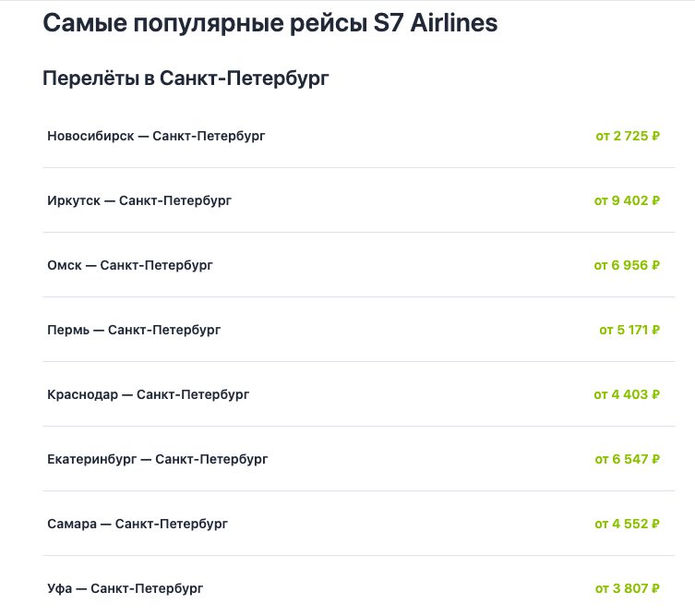This screenshot has width=695, height=616.
Task: Pick the 'от 4 403 ₽' fare
Action: tap(627, 394)
